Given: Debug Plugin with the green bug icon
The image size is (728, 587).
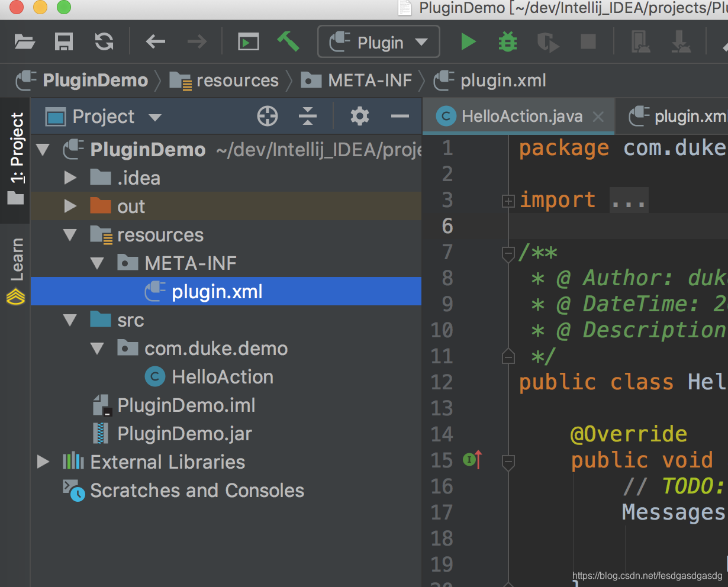Looking at the screenshot, I should point(508,42).
